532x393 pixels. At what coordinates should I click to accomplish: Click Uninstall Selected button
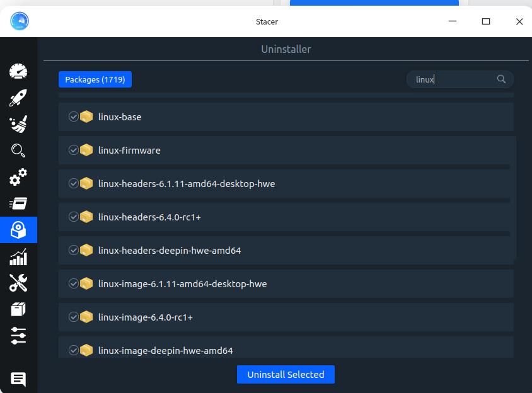point(286,374)
